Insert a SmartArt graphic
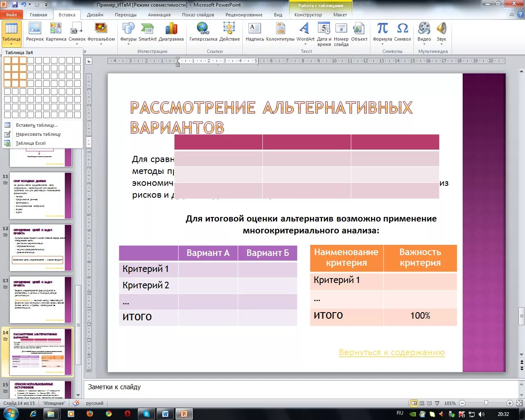 pyautogui.click(x=148, y=32)
